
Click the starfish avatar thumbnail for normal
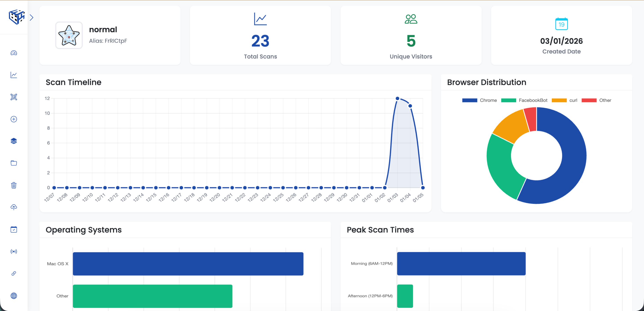(69, 35)
